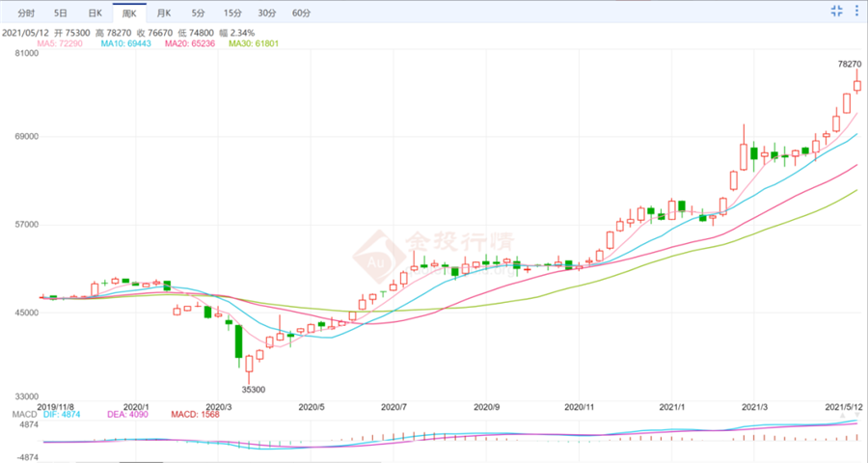The height and width of the screenshot is (463, 868).
Task: Switch to the 5分 interval tab
Action: click(x=198, y=14)
